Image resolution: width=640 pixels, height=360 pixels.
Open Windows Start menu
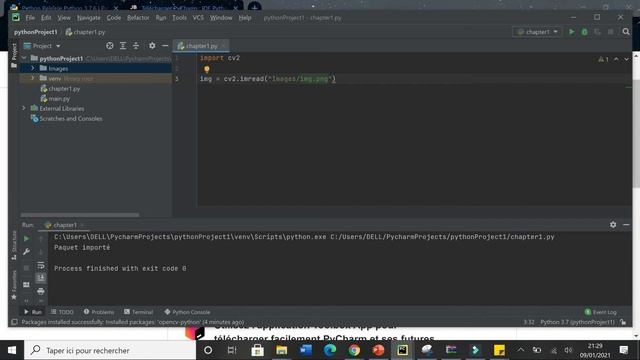pyautogui.click(x=12, y=350)
